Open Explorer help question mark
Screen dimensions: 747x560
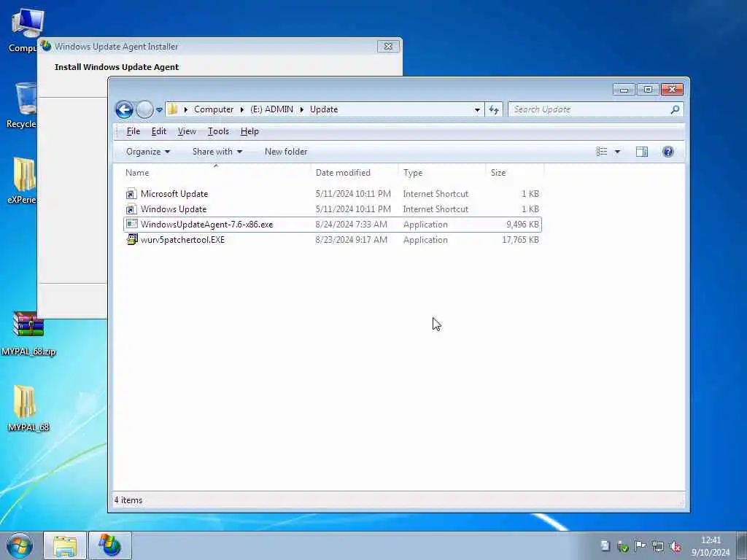coord(668,152)
